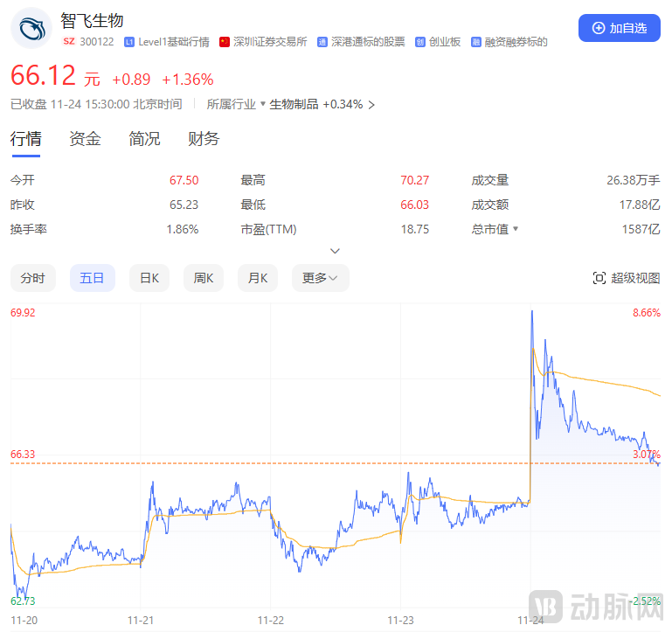Add stock with 加自选 button
This screenshot has height=632, width=672.
(x=620, y=28)
